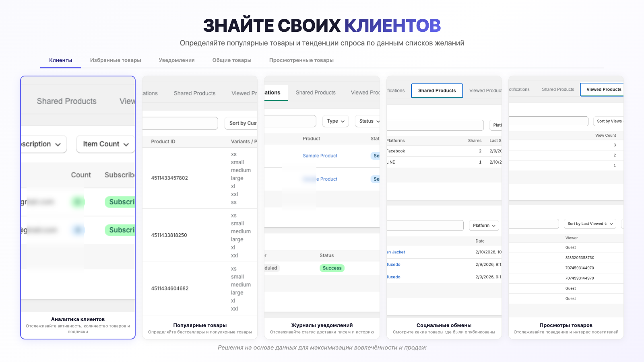Open the Просмотренные товары tab
The width and height of the screenshot is (644, 362).
pos(301,60)
